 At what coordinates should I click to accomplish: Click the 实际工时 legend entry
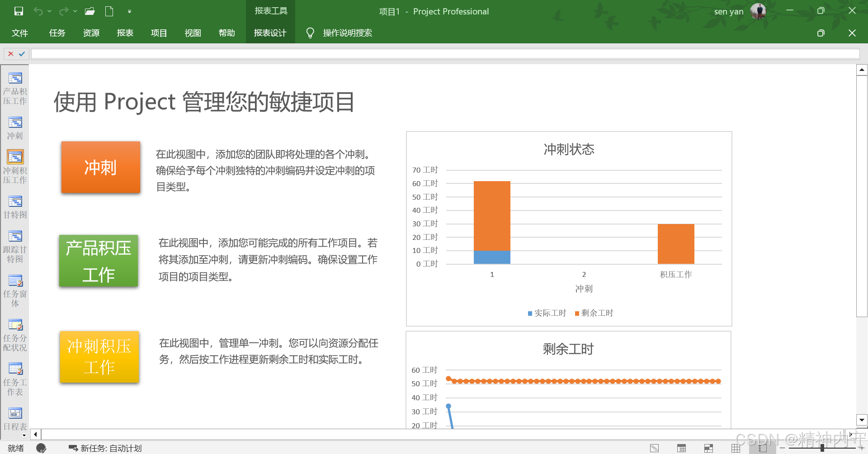pos(547,313)
